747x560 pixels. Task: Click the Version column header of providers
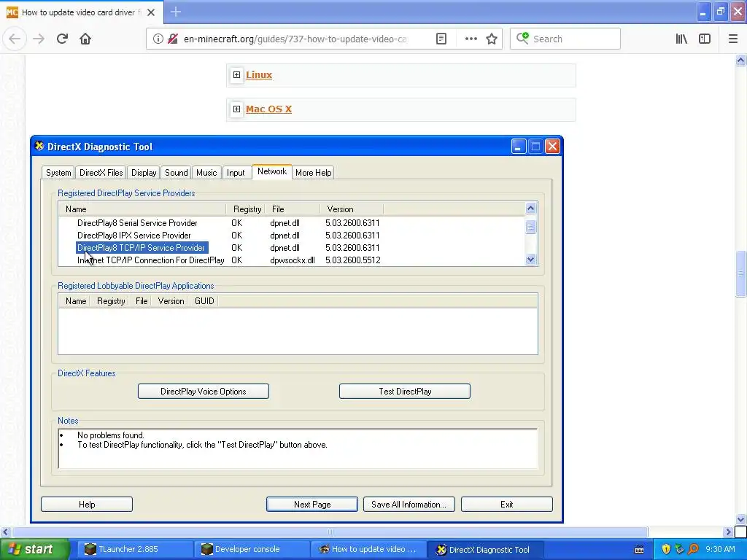pos(352,209)
